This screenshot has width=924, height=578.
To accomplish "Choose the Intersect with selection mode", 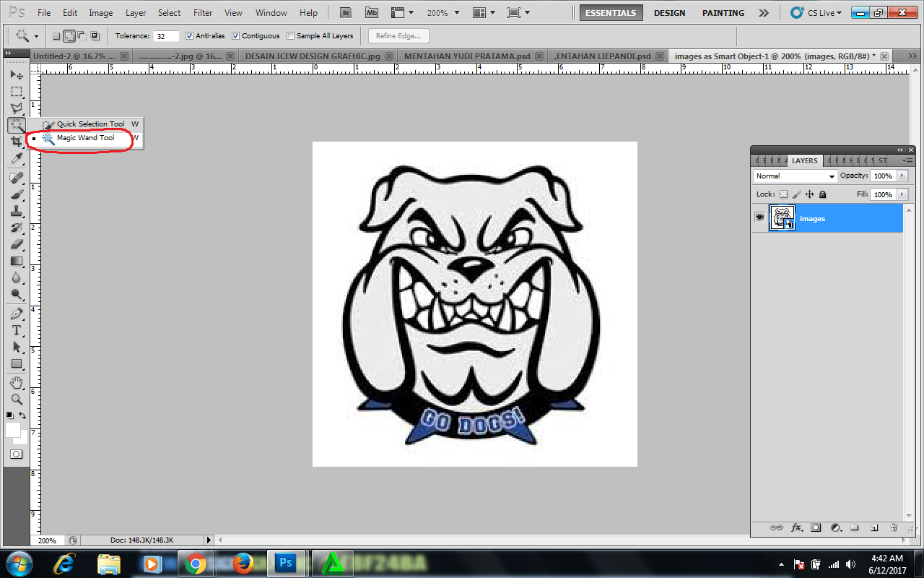I will pyautogui.click(x=95, y=36).
